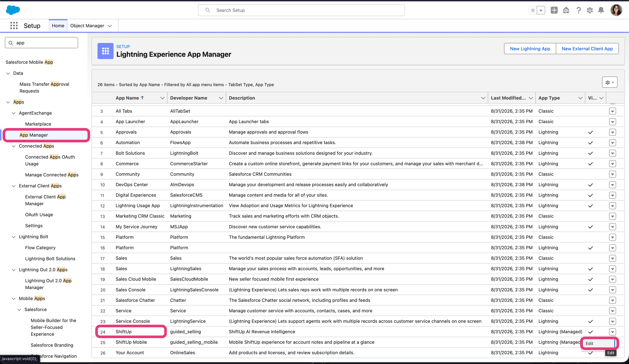Open the notifications bell
This screenshot has width=629, height=364.
(x=601, y=10)
